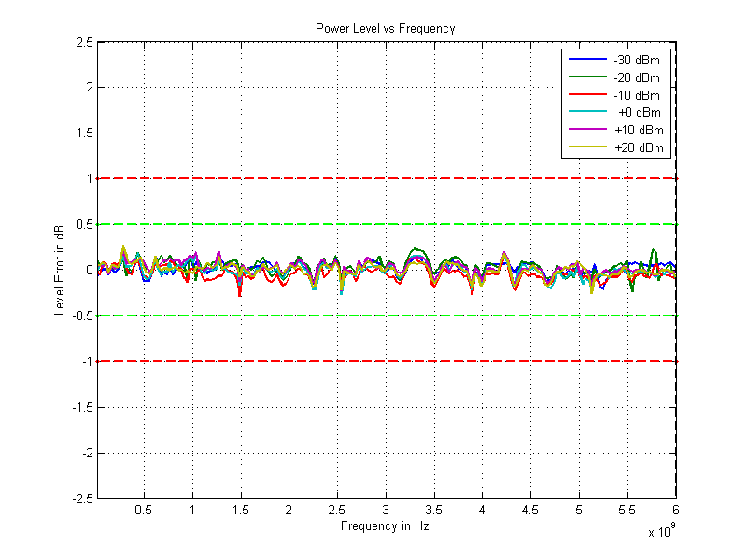Click the green dashed limit line at -0.5 dB

click(x=373, y=315)
